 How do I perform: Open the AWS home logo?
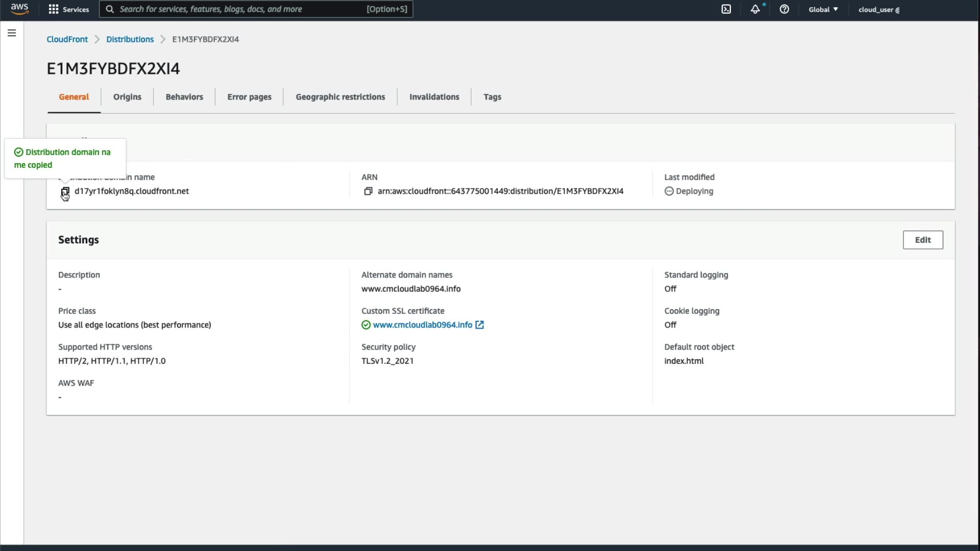(19, 9)
